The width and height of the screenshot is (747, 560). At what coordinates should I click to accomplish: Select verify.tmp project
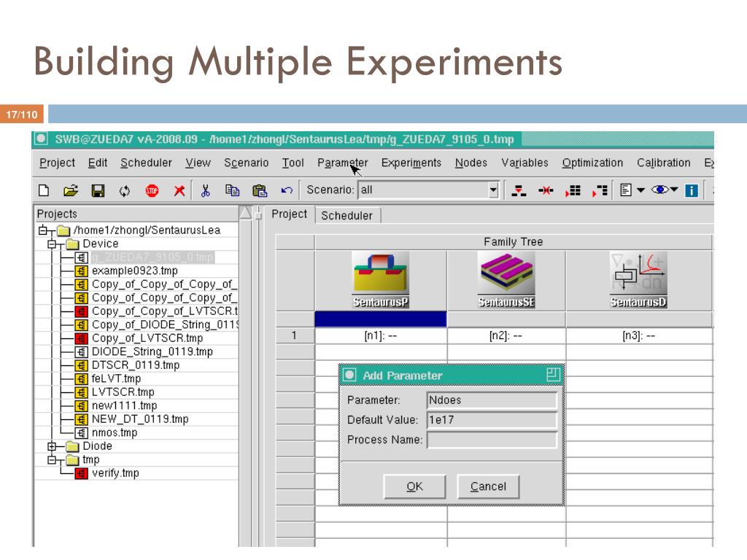point(115,473)
